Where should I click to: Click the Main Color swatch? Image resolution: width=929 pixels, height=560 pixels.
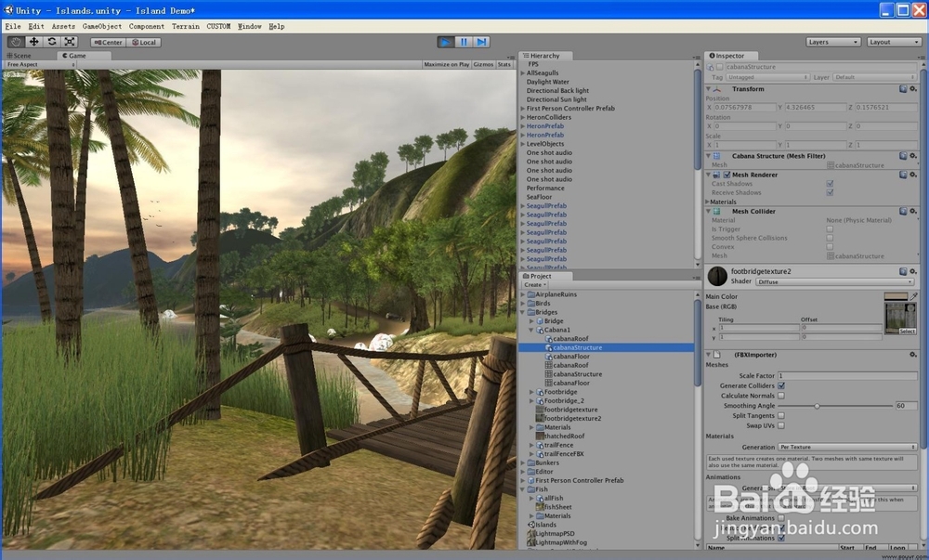pos(896,296)
